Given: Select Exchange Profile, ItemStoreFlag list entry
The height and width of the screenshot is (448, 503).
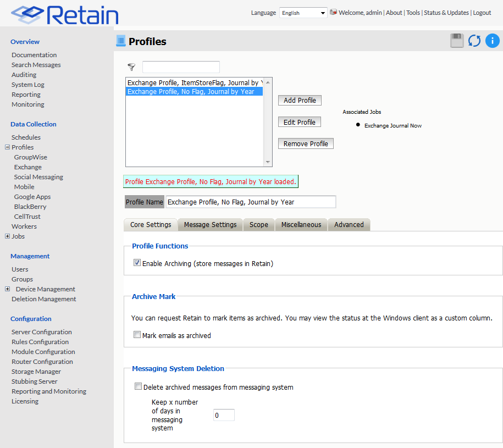Looking at the screenshot, I should 195,83.
